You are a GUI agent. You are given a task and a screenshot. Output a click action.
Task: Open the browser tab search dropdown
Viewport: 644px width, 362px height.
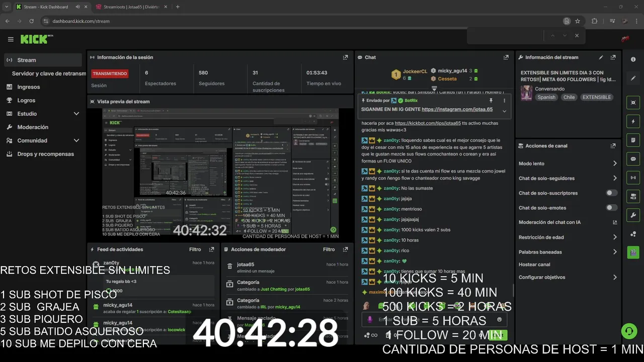pos(7,7)
